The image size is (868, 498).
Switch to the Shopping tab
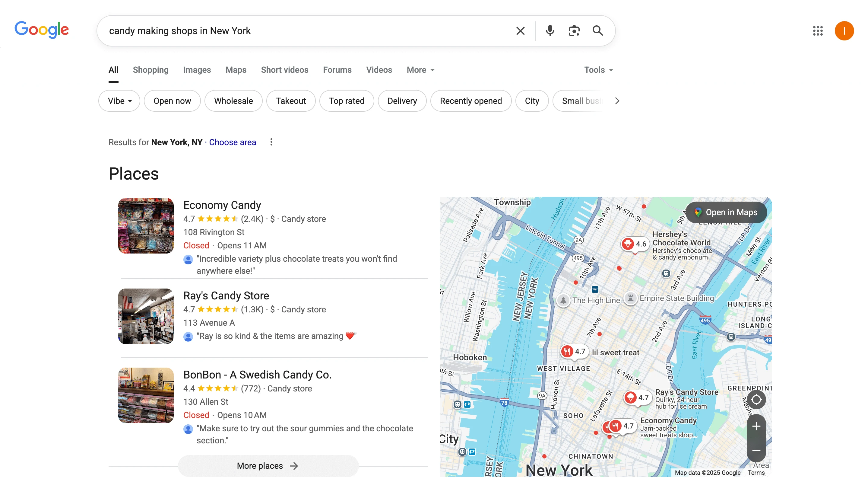pos(151,70)
